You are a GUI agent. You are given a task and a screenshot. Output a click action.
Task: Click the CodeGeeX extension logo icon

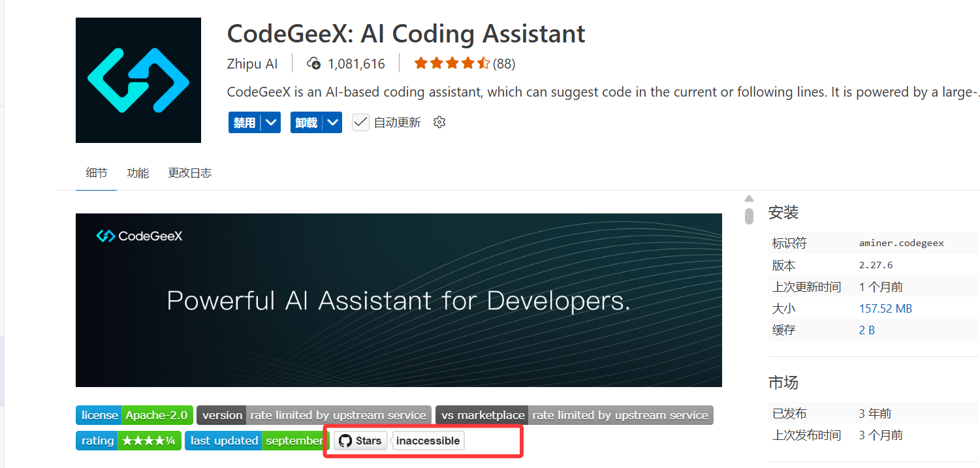(x=138, y=80)
